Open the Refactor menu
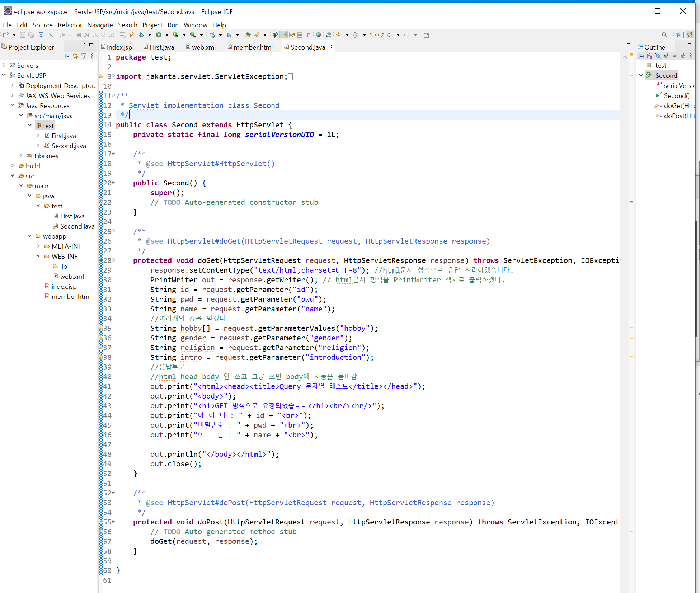700x593 pixels. [70, 25]
